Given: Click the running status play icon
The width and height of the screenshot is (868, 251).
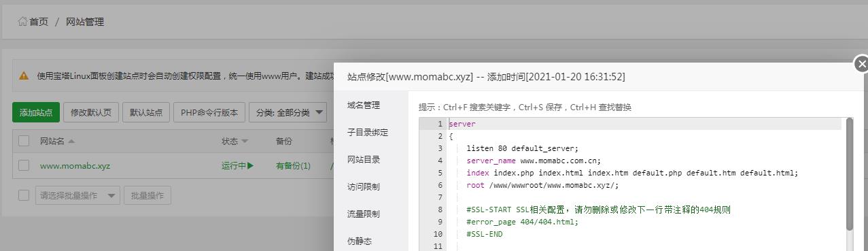Looking at the screenshot, I should pos(251,165).
